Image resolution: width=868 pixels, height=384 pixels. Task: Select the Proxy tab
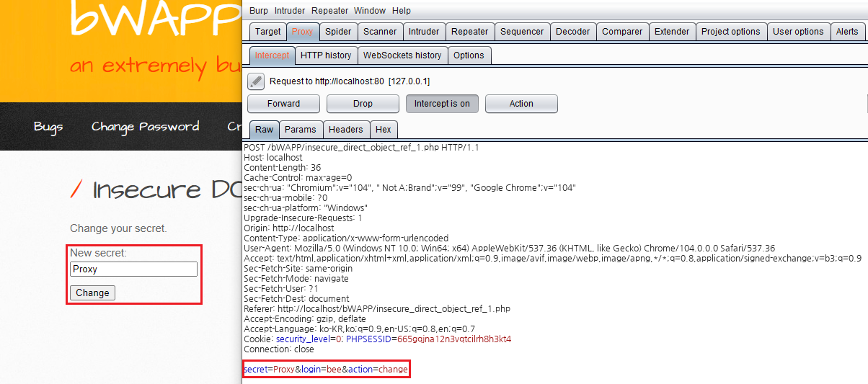(303, 32)
